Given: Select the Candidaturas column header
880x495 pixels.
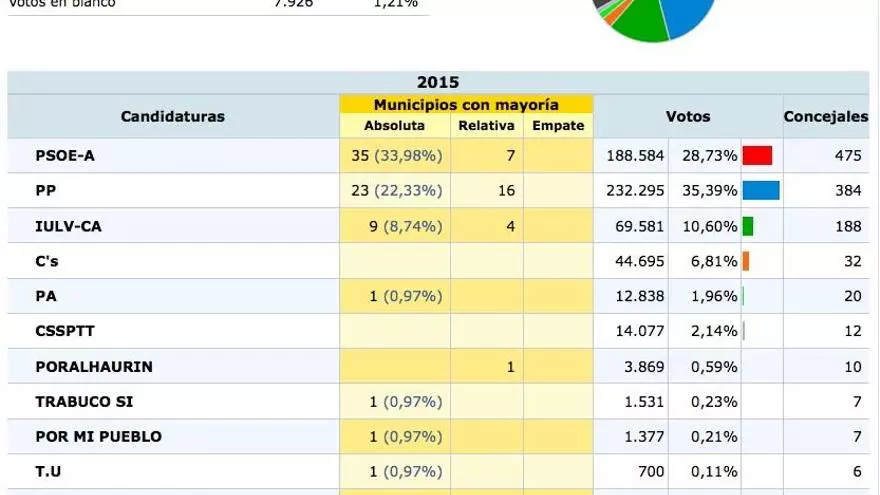Looking at the screenshot, I should click(x=173, y=117).
